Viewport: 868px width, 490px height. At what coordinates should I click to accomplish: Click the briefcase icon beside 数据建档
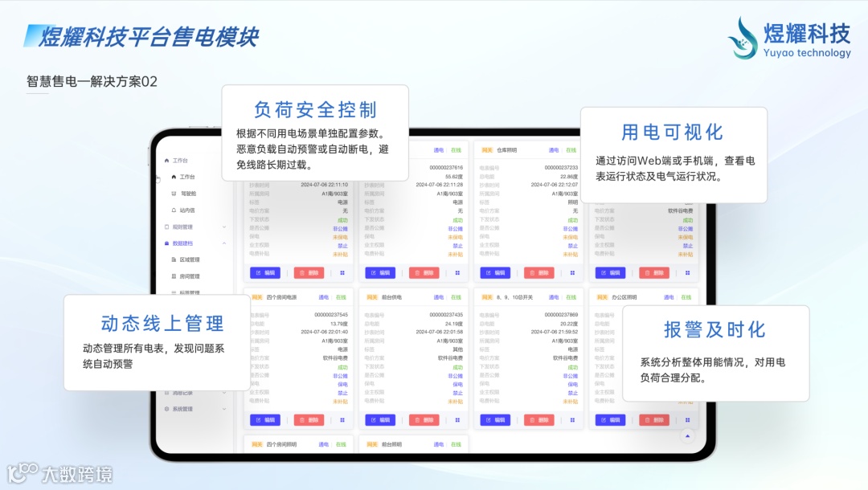[166, 243]
